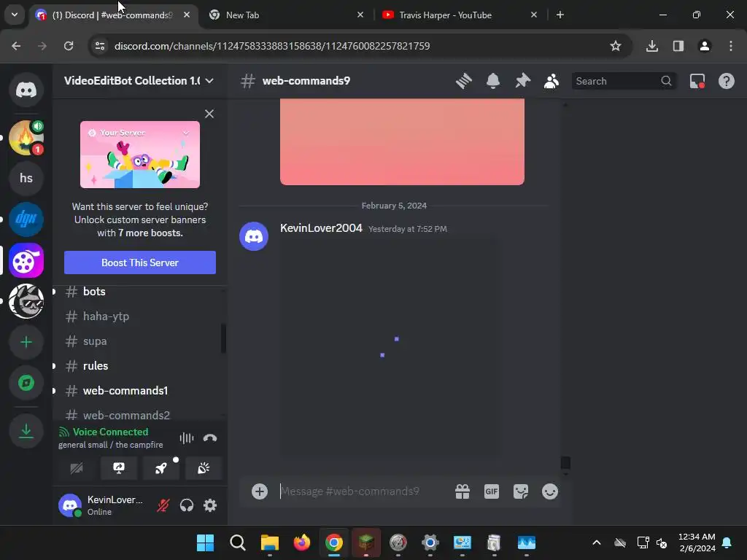This screenshot has height=560, width=747.
Task: Open the Inbox icon
Action: tap(697, 81)
